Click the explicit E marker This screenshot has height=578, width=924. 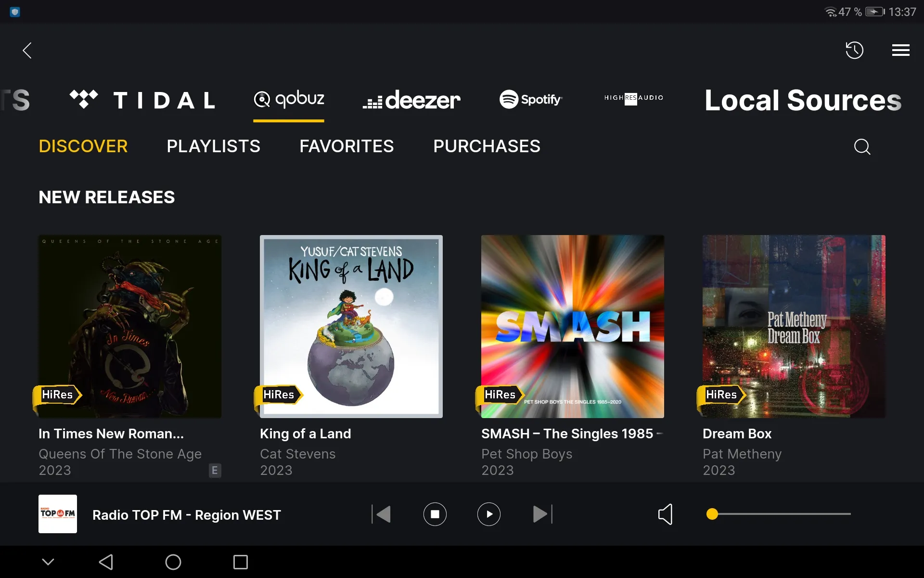215,470
